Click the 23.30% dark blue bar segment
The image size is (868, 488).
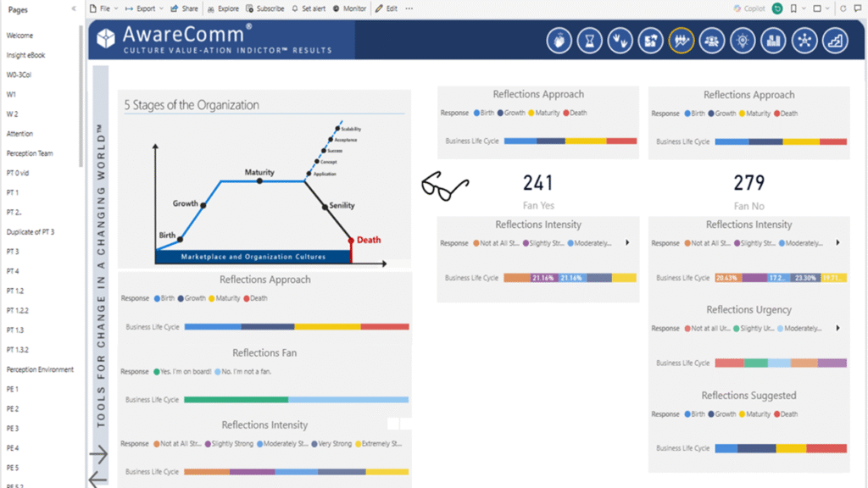pyautogui.click(x=806, y=278)
